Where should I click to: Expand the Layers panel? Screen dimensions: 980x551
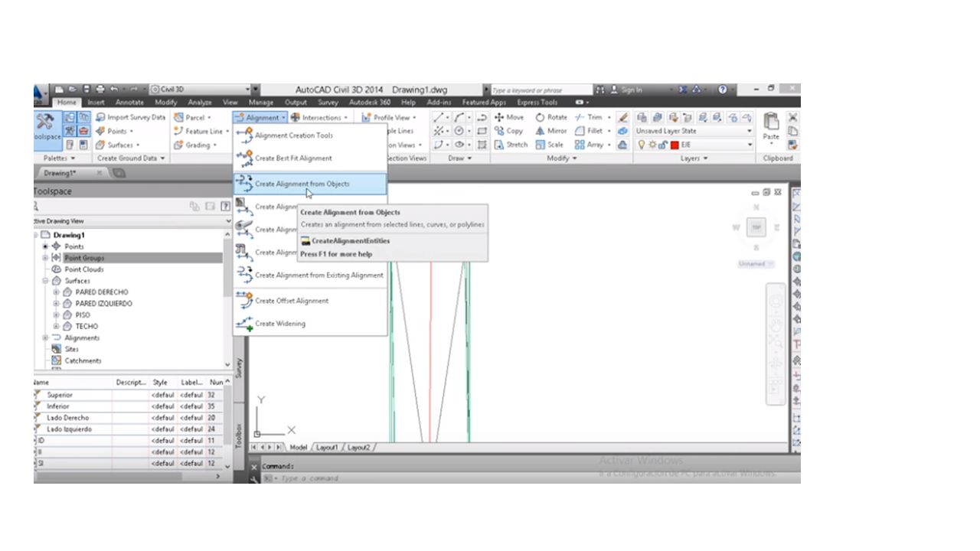[x=694, y=158]
